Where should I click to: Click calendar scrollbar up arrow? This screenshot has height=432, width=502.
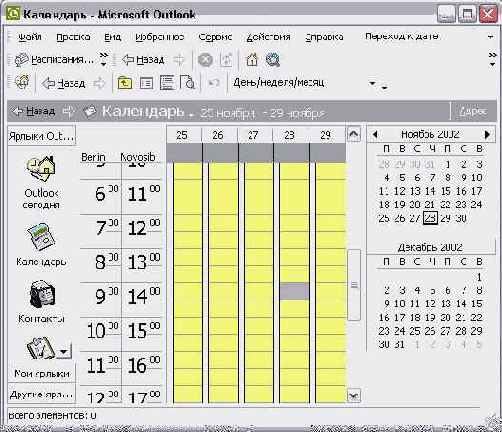tap(354, 135)
